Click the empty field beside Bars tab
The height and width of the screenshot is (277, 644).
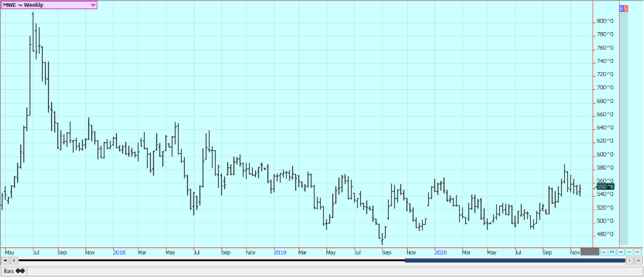335,271
